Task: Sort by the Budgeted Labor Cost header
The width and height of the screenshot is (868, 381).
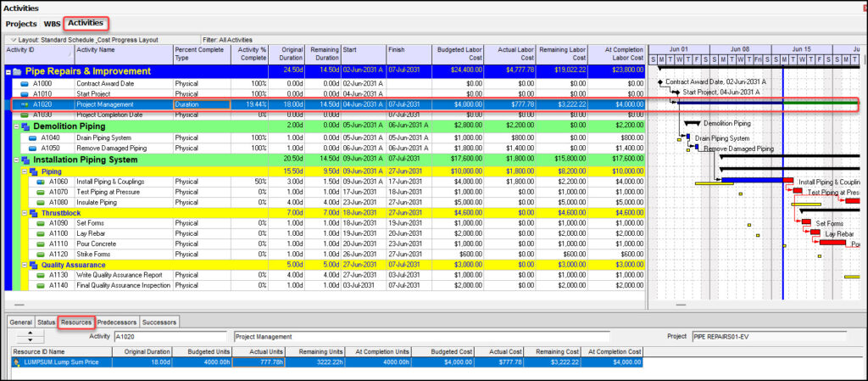Action: [x=458, y=54]
